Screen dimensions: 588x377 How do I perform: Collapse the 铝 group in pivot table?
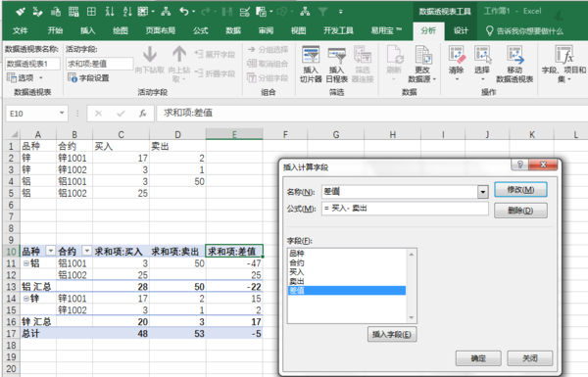pos(26,263)
